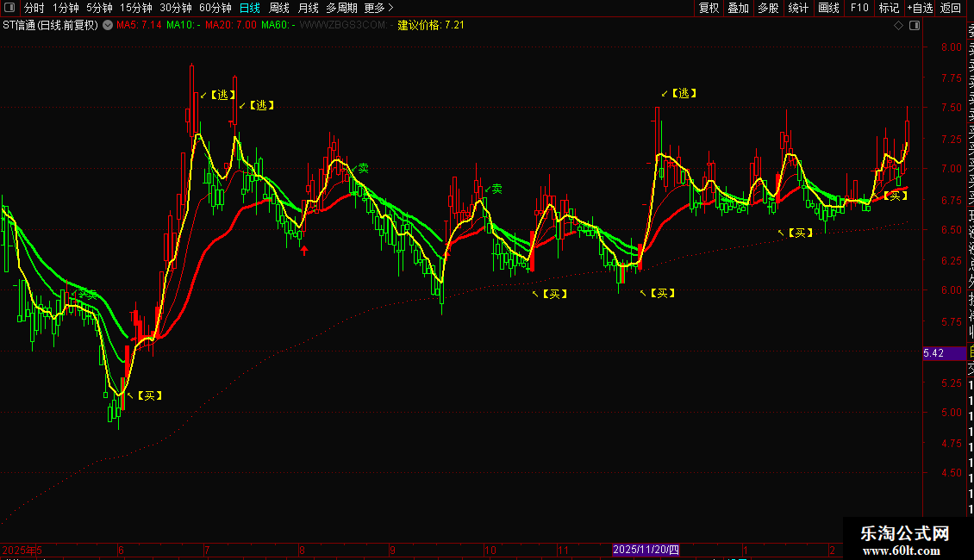Click the diamond icon near chart corner
The image size is (974, 560).
tap(898, 26)
